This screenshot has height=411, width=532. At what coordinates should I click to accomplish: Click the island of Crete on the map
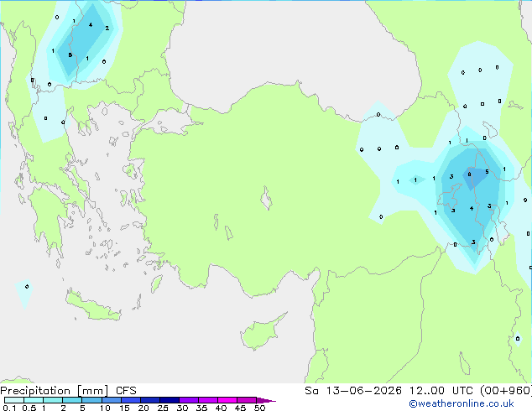tap(93, 306)
